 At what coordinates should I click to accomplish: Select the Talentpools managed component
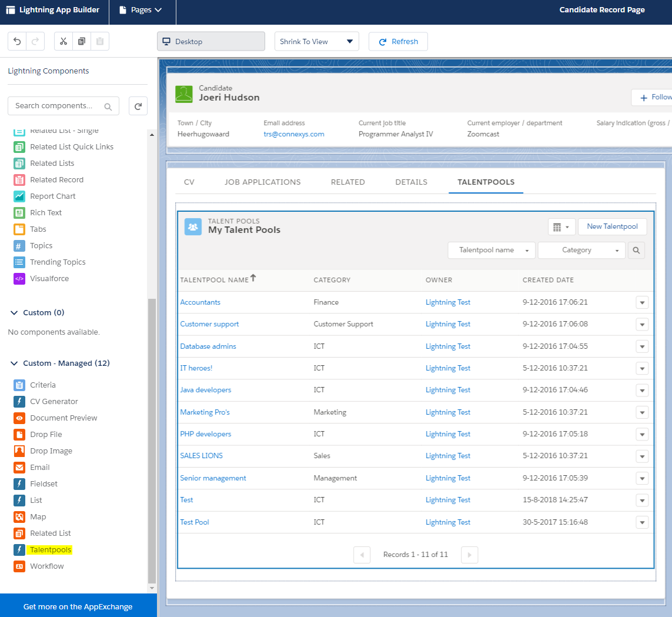(43, 550)
